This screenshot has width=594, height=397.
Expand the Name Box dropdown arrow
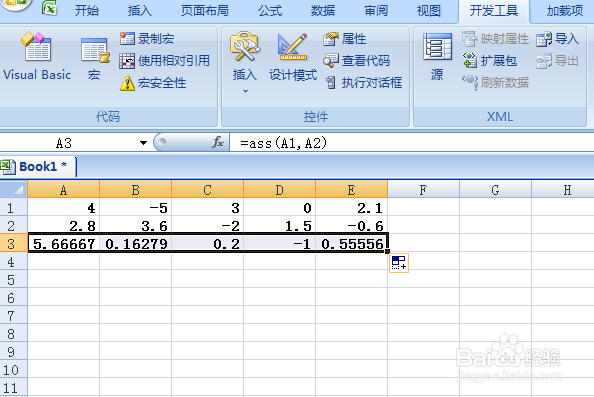pos(143,143)
